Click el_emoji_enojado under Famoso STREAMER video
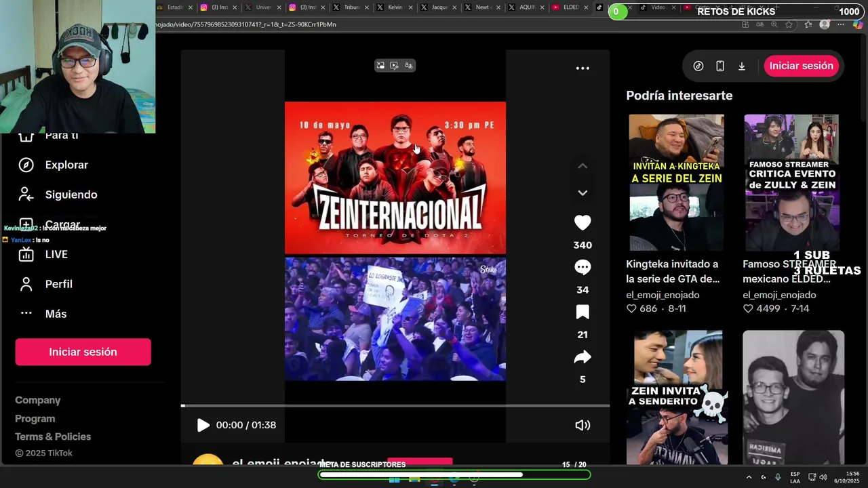 779,295
